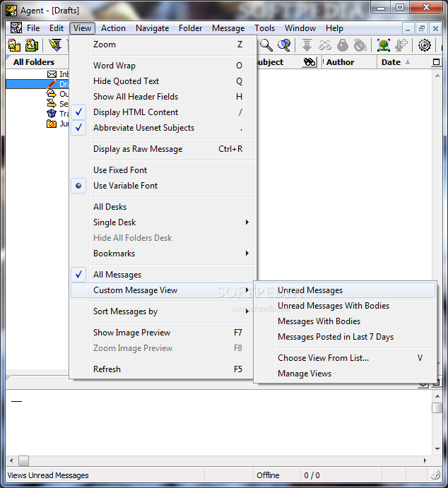
Task: Click the binoculars watch column icon
Action: (310, 62)
